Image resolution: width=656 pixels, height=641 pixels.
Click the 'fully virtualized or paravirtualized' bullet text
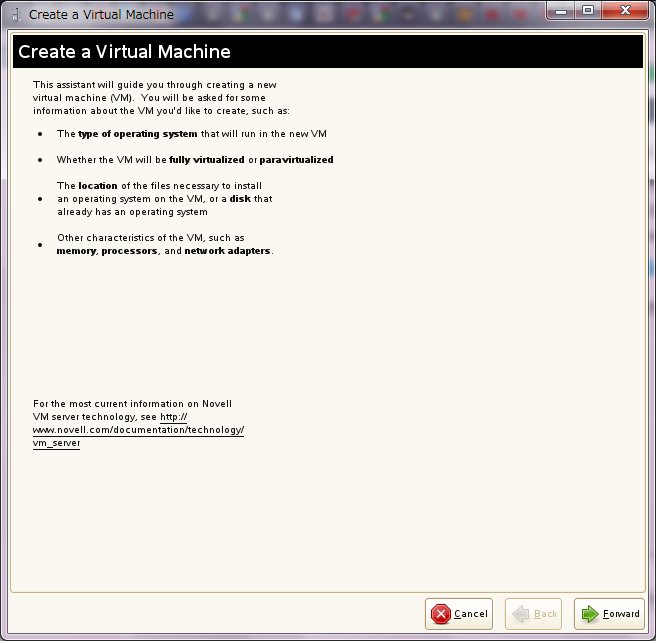195,160
